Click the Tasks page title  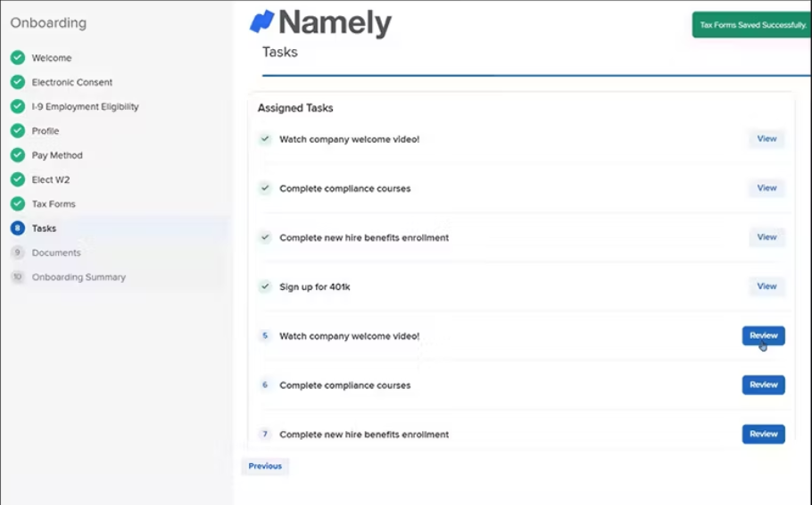pos(279,52)
